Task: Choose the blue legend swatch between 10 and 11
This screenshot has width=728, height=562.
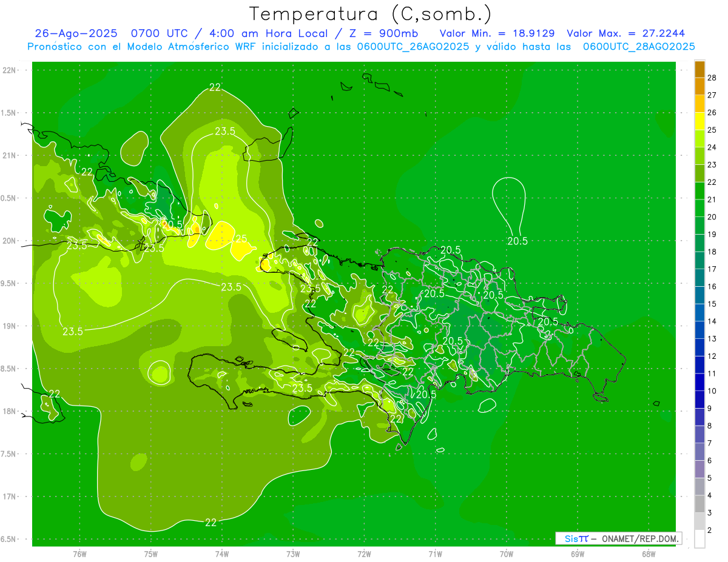Action: point(699,382)
